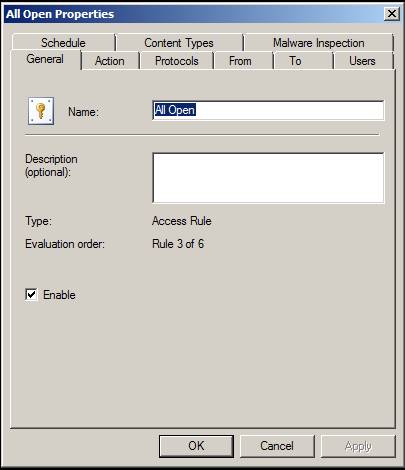The width and height of the screenshot is (405, 470).
Task: Click the Access Rule type text
Action: pos(182,221)
